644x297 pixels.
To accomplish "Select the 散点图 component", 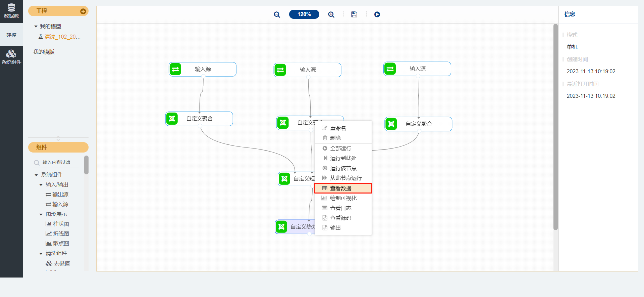I will pyautogui.click(x=57, y=244).
